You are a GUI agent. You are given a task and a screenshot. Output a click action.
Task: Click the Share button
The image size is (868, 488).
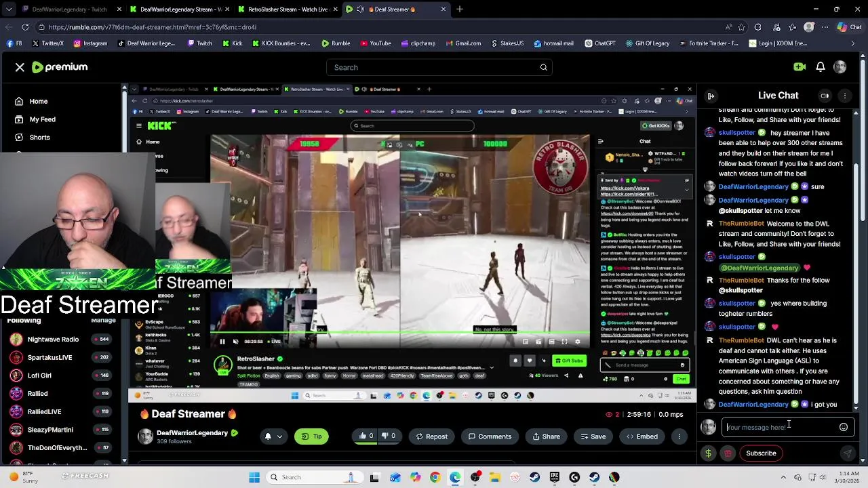(547, 436)
